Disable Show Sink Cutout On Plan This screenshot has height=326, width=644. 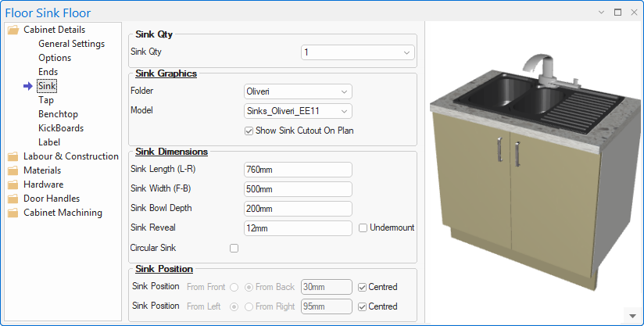click(249, 131)
